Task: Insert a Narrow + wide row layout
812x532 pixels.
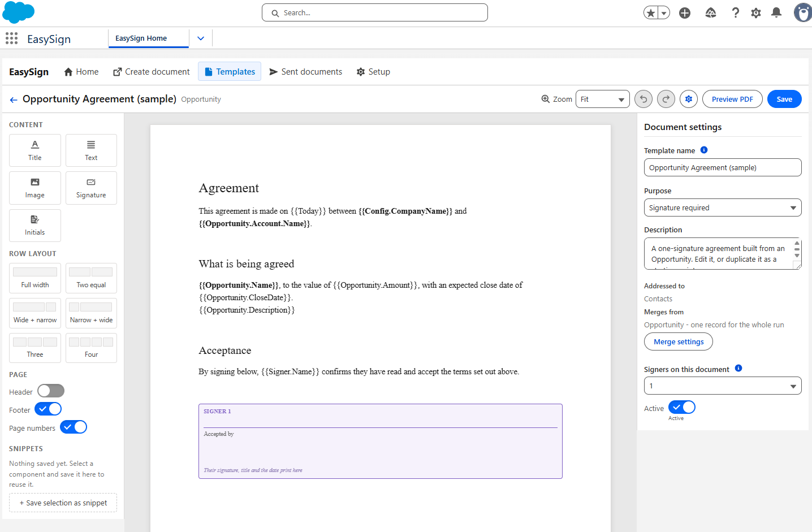Action: [91, 313]
